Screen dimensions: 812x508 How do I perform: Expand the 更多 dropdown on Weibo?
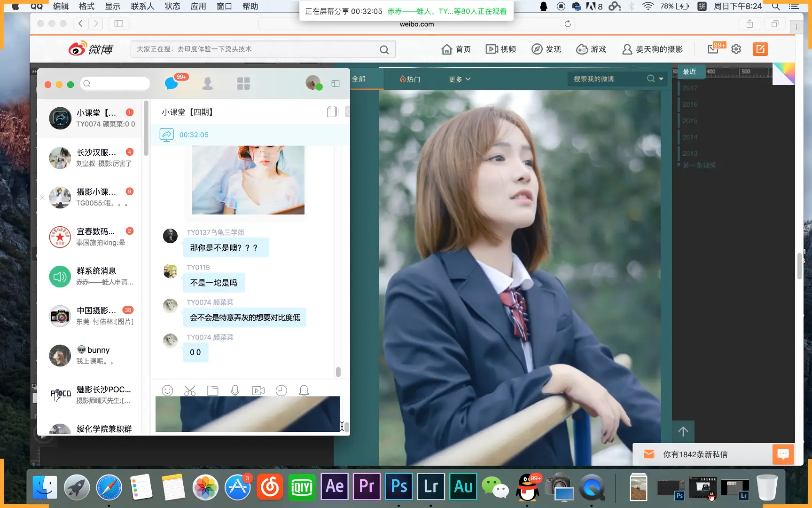pos(460,79)
